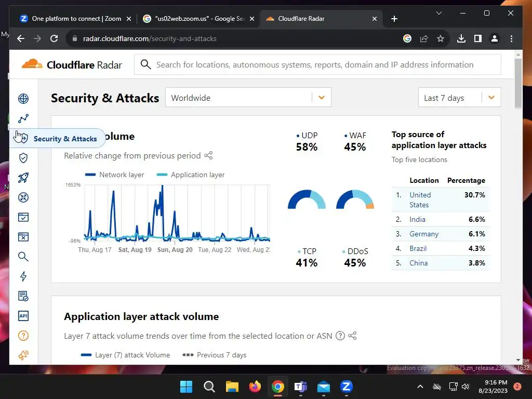The width and height of the screenshot is (532, 399).
Task: Open Chrome profile avatar icon
Action: [495, 38]
